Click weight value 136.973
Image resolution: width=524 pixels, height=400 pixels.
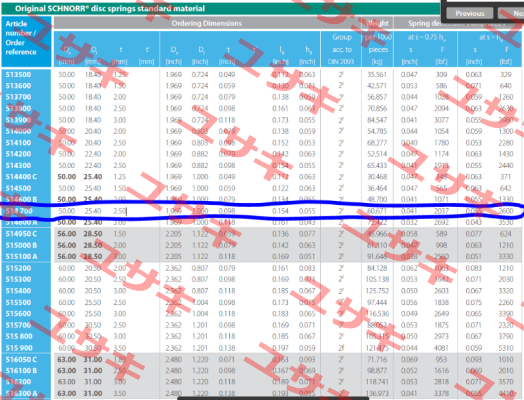377,393
